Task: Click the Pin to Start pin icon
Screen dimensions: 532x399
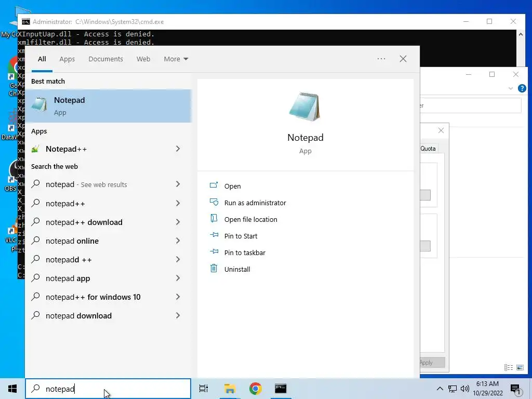Action: point(214,235)
